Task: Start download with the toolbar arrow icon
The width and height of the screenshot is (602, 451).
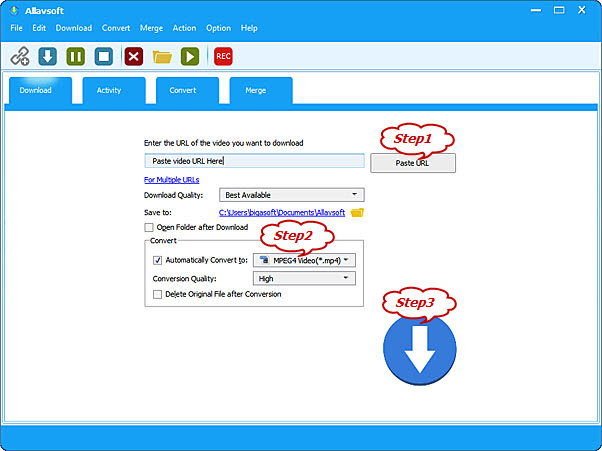Action: [48, 56]
